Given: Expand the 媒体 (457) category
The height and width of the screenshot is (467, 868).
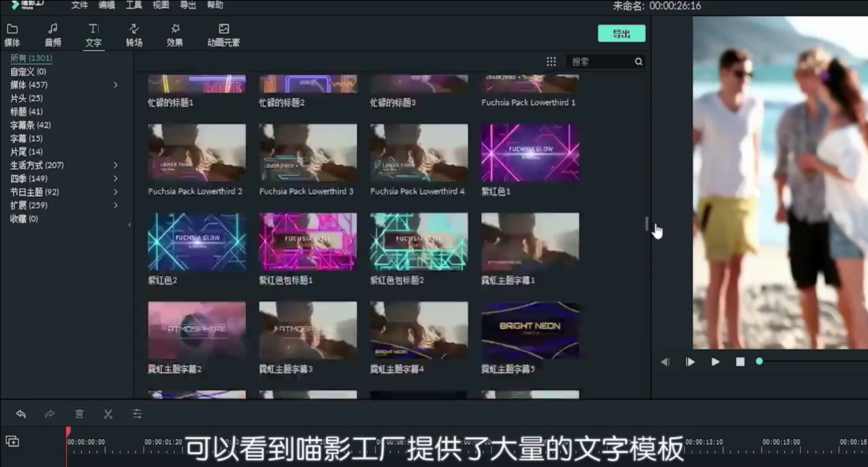Looking at the screenshot, I should click(115, 84).
